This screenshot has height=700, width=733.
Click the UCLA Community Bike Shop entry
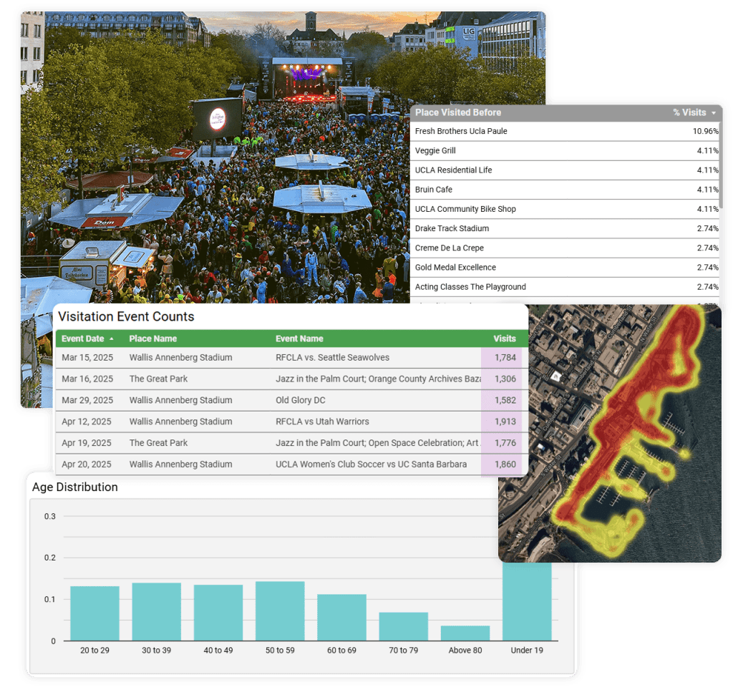coord(465,209)
